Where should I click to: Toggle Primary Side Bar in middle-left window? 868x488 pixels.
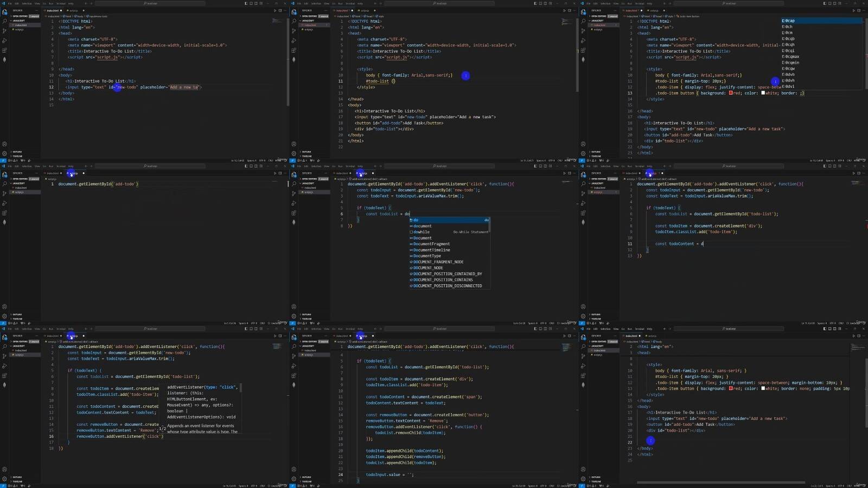click(x=246, y=166)
